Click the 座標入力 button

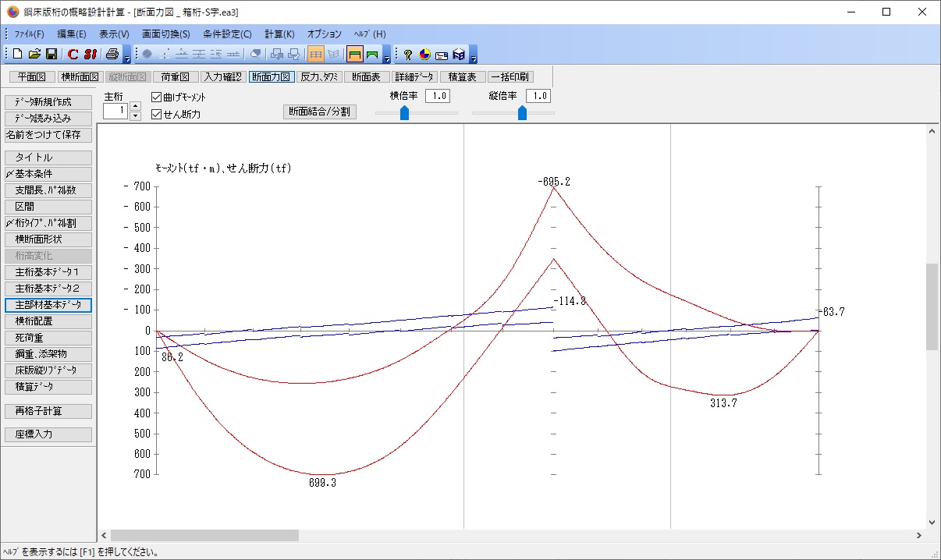pos(48,434)
